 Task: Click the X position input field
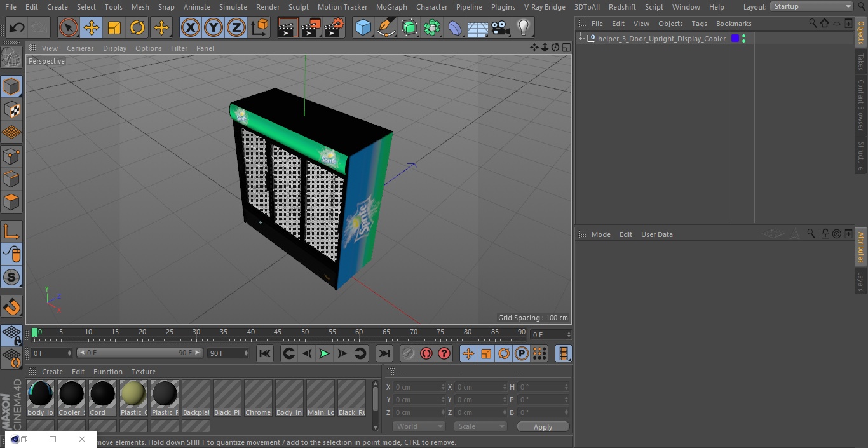tap(419, 386)
